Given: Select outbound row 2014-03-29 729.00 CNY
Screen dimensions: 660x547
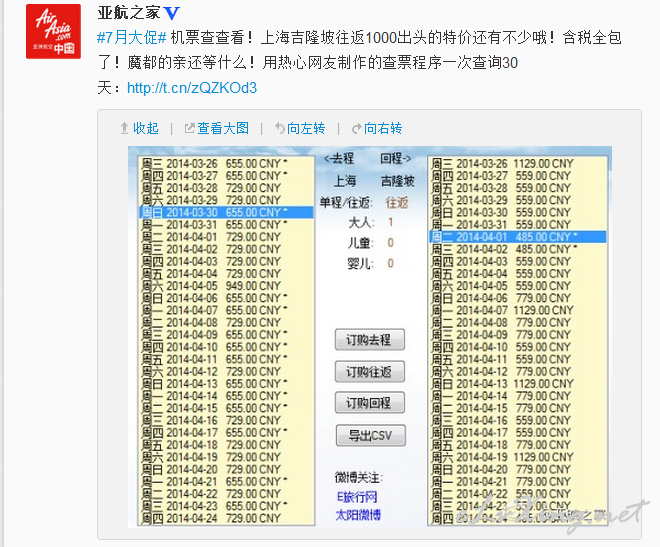Looking at the screenshot, I should pyautogui.click(x=226, y=200).
